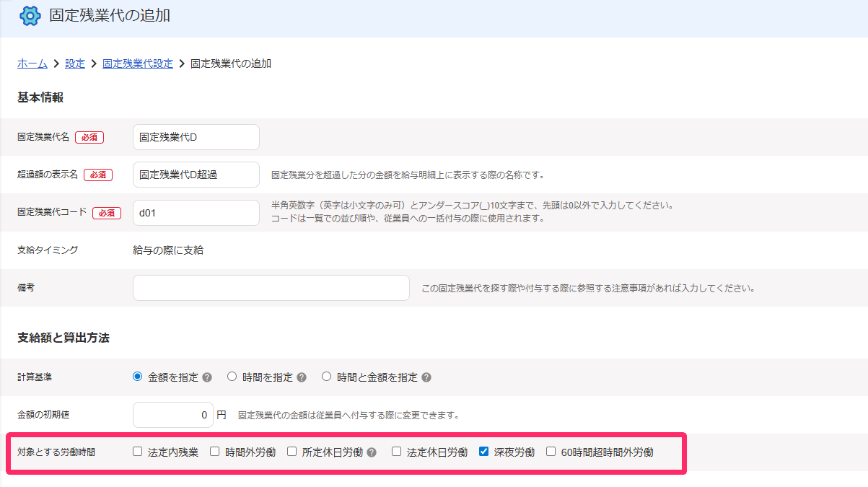Check the 時間外労働 checkbox
The image size is (868, 487).
[215, 452]
